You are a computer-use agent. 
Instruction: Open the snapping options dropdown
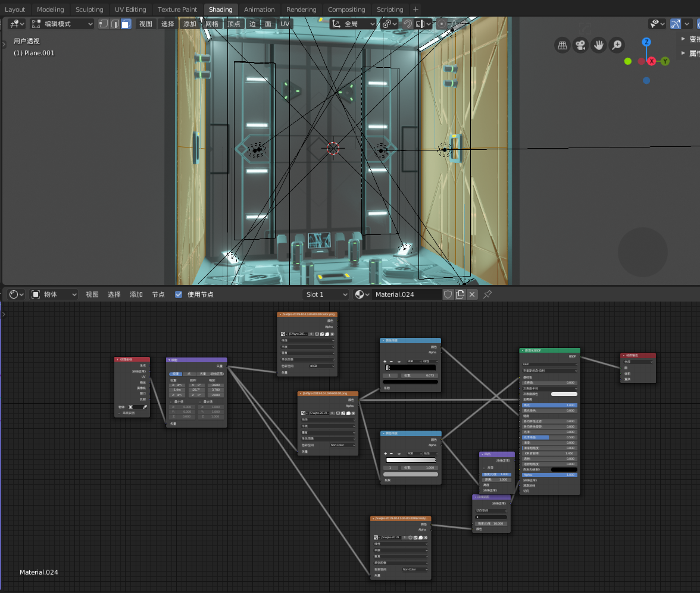(x=423, y=24)
